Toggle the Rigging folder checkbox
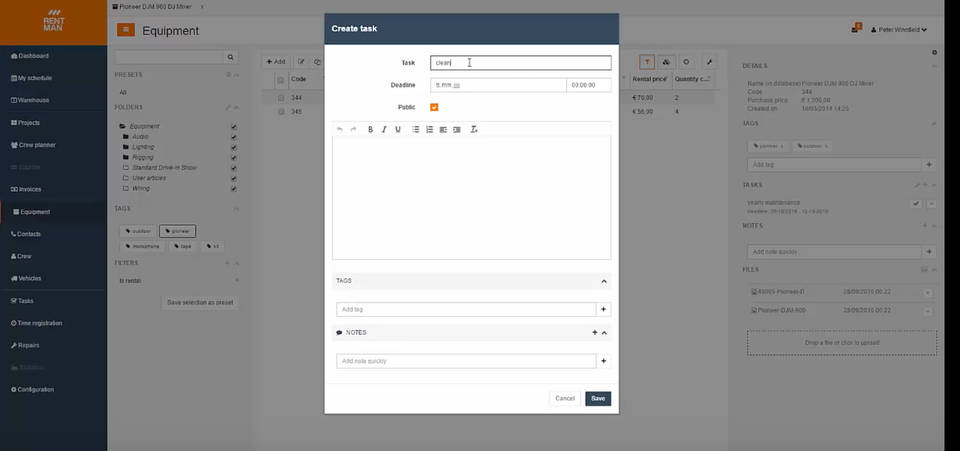The width and height of the screenshot is (960, 451). pos(234,157)
